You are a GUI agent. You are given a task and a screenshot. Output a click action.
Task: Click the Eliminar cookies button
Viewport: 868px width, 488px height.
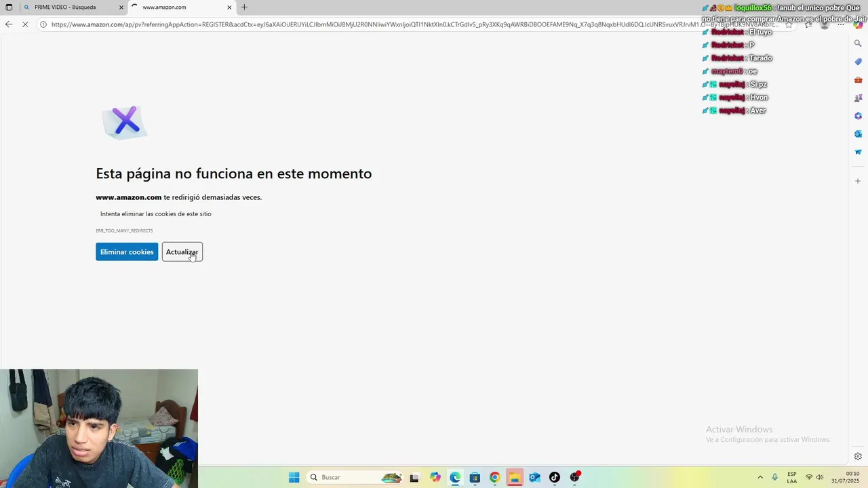pyautogui.click(x=127, y=252)
